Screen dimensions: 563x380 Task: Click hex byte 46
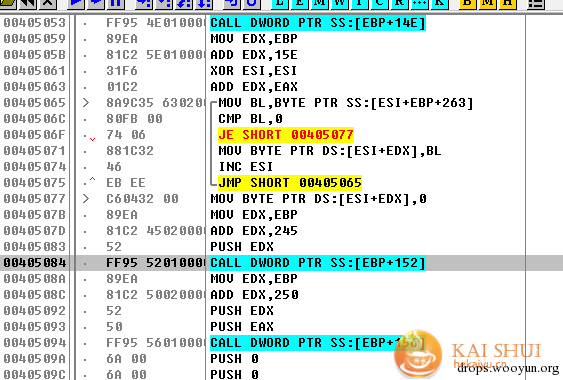[x=114, y=167]
